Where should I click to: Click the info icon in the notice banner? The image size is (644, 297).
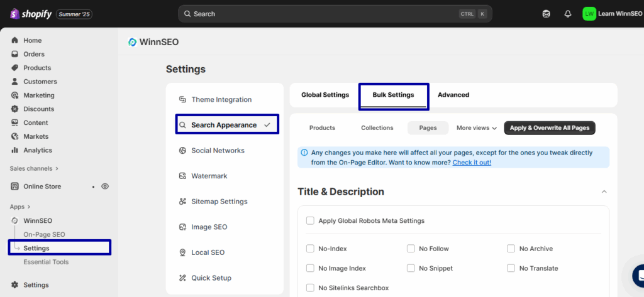[x=304, y=153]
